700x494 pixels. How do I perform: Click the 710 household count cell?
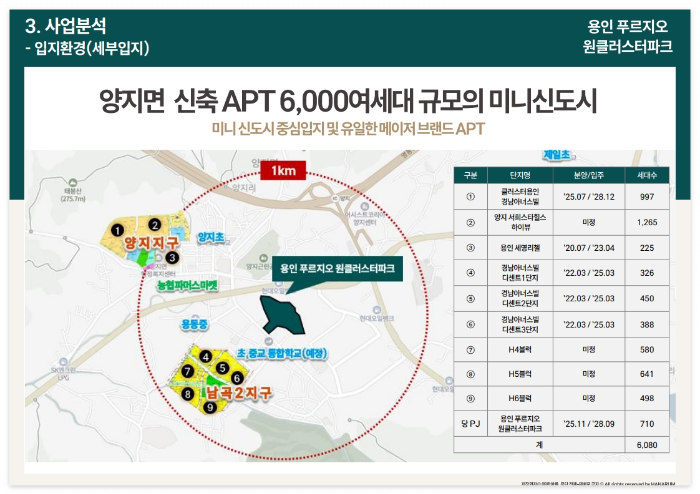(647, 424)
